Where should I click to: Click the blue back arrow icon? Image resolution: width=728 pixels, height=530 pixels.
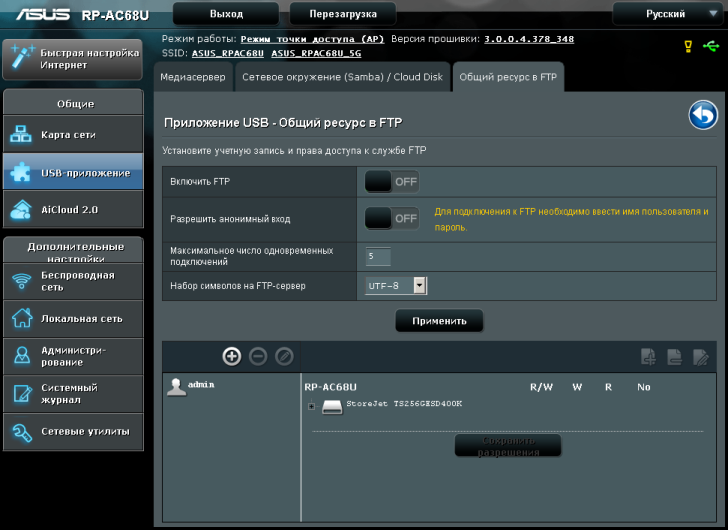pos(703,115)
